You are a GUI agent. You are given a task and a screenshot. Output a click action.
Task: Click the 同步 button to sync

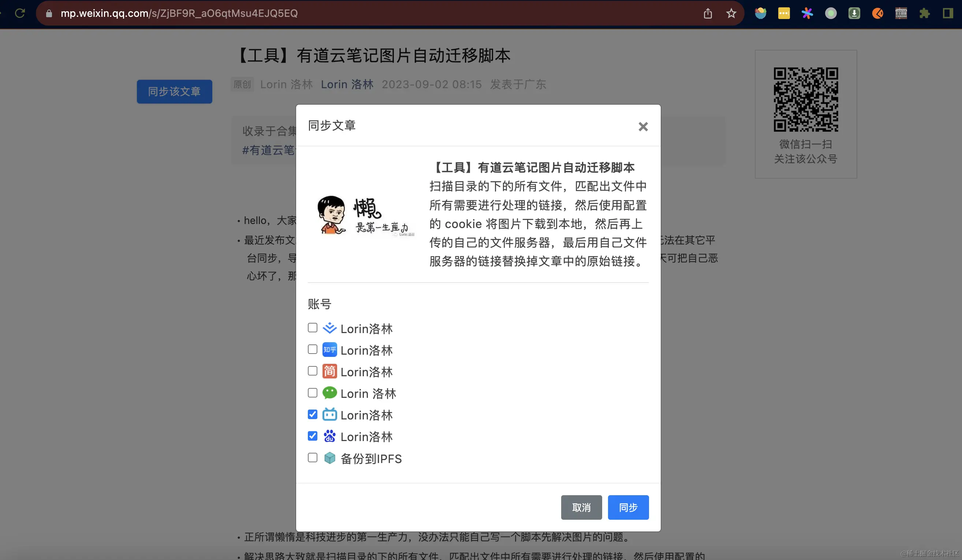pos(628,507)
